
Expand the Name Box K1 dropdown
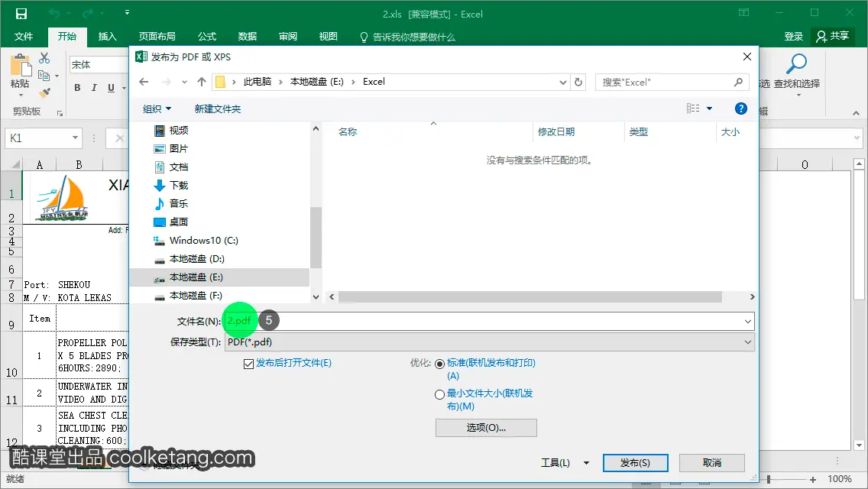[x=75, y=138]
